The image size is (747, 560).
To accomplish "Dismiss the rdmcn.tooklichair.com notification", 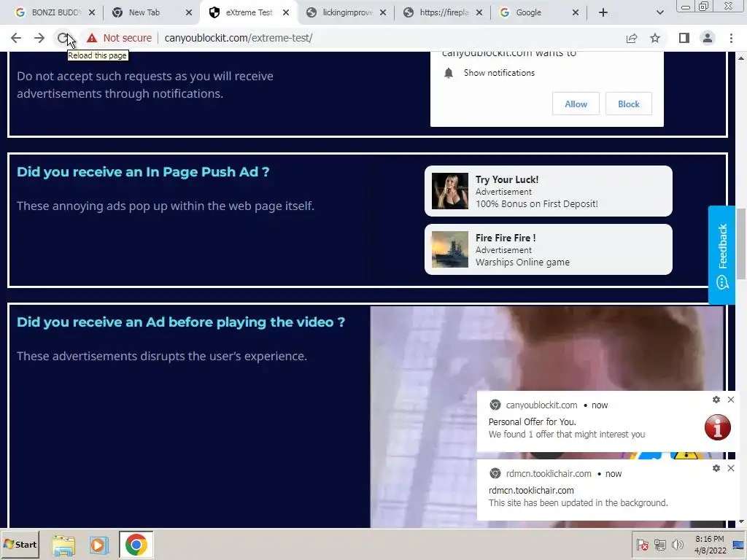I will (x=731, y=468).
